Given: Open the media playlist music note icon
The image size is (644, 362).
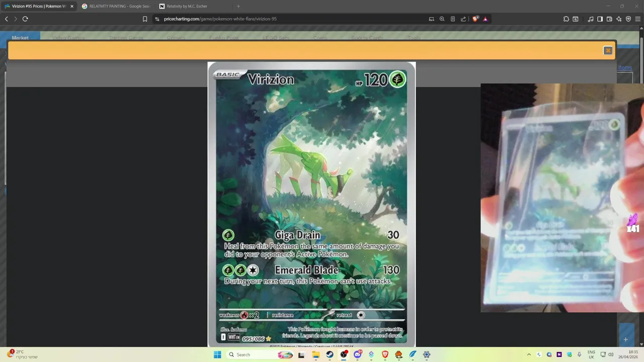Looking at the screenshot, I should coord(591,19).
